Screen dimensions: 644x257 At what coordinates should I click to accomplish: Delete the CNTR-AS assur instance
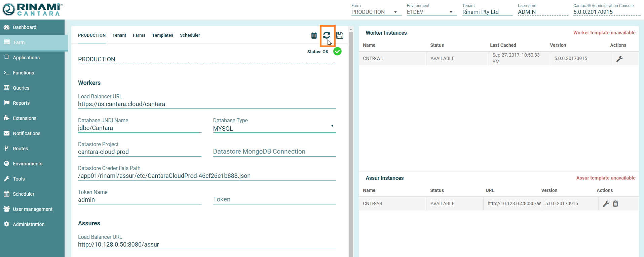(615, 204)
